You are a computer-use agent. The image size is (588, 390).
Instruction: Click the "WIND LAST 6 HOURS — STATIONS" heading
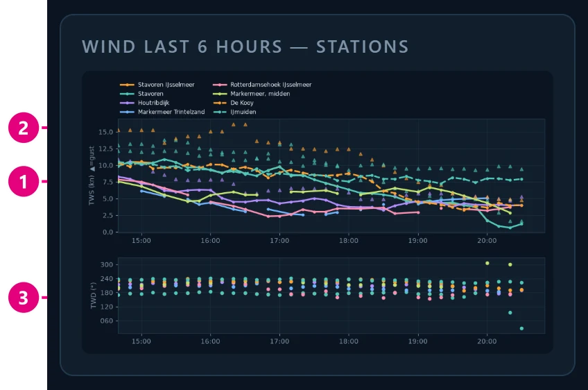click(x=245, y=47)
